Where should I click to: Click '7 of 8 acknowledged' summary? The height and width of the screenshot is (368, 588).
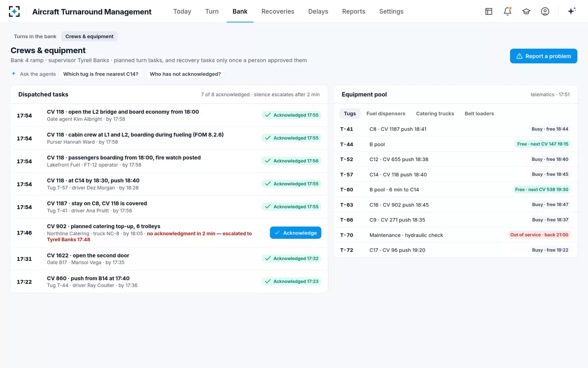tap(225, 94)
